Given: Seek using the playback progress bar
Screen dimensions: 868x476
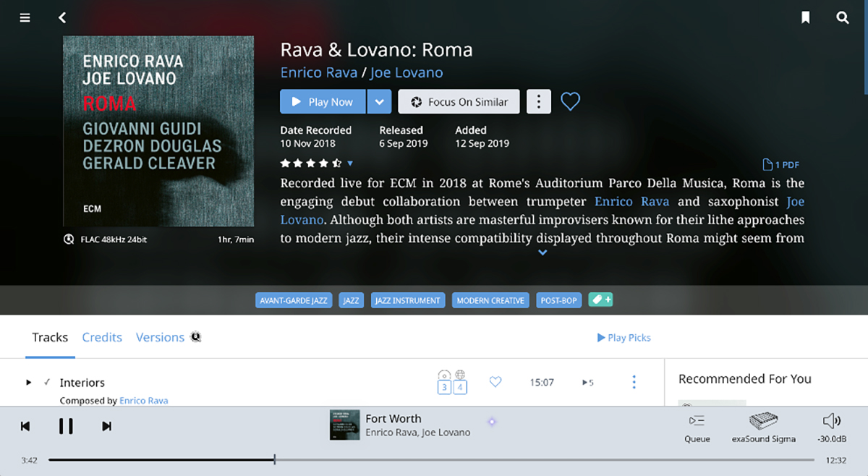Looking at the screenshot, I should point(431,460).
